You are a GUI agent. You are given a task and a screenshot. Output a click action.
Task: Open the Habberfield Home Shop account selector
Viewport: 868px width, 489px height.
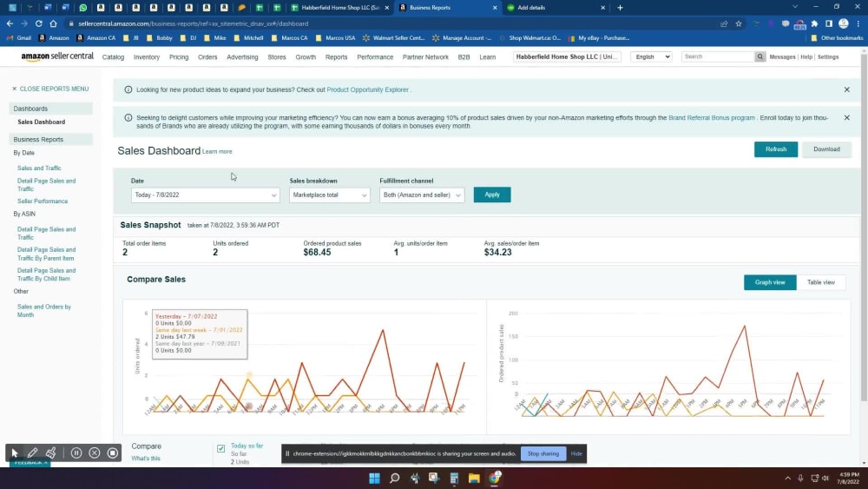pos(567,56)
